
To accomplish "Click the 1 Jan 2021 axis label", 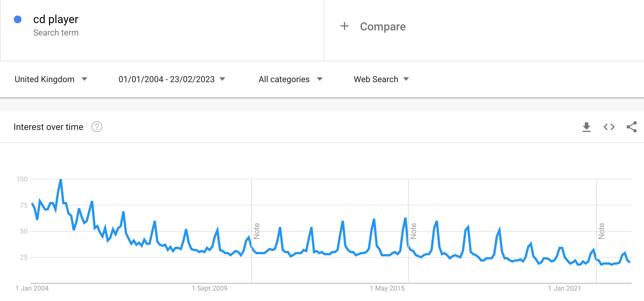I will (x=564, y=288).
